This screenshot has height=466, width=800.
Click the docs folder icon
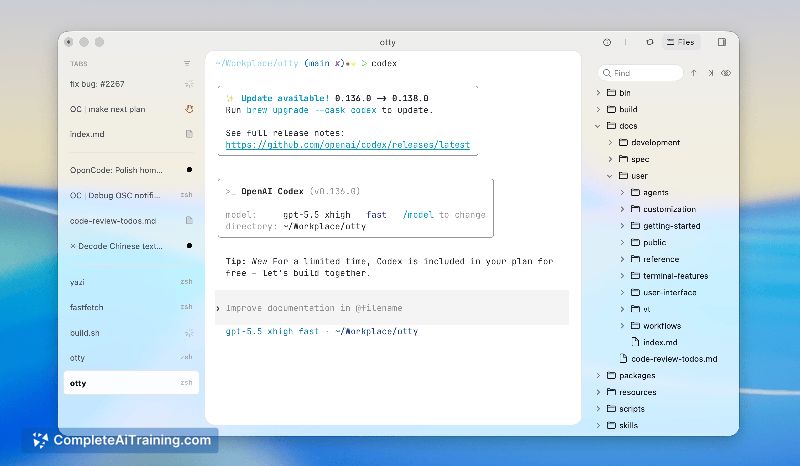click(x=611, y=126)
